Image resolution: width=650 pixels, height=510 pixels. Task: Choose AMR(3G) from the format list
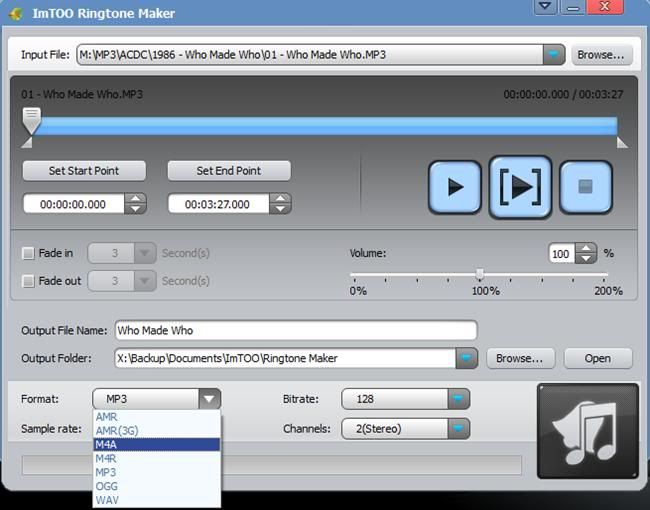(157, 431)
